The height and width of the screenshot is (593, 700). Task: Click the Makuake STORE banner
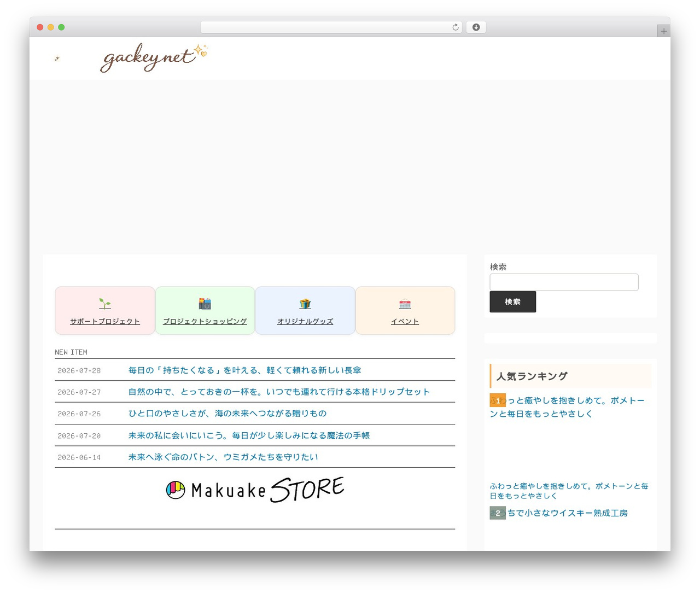[x=255, y=490]
